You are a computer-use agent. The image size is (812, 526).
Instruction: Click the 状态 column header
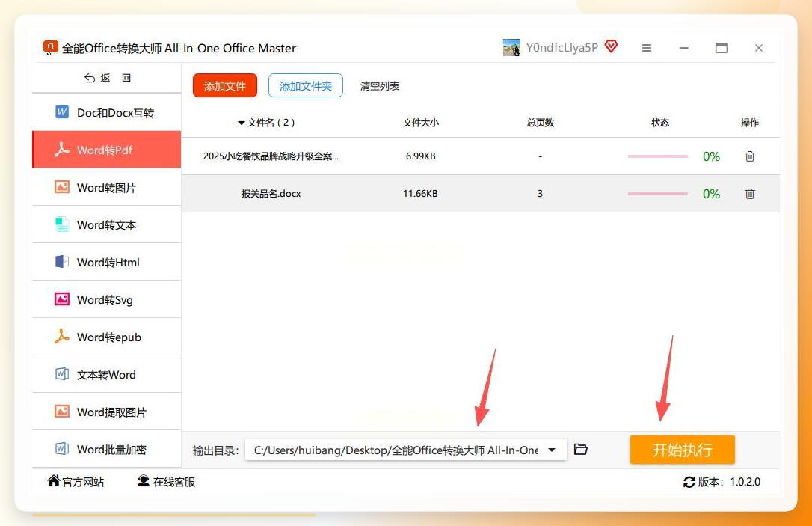click(660, 123)
